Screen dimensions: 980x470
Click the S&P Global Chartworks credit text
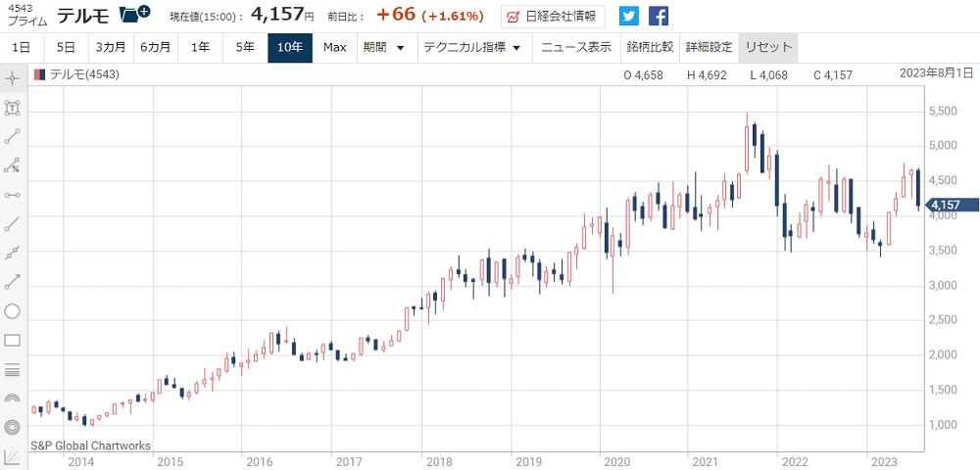tap(90, 446)
